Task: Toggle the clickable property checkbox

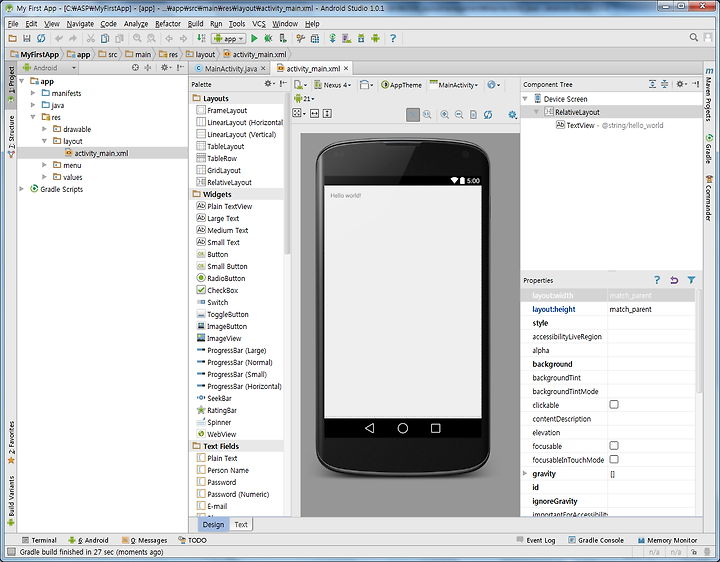Action: click(x=614, y=405)
